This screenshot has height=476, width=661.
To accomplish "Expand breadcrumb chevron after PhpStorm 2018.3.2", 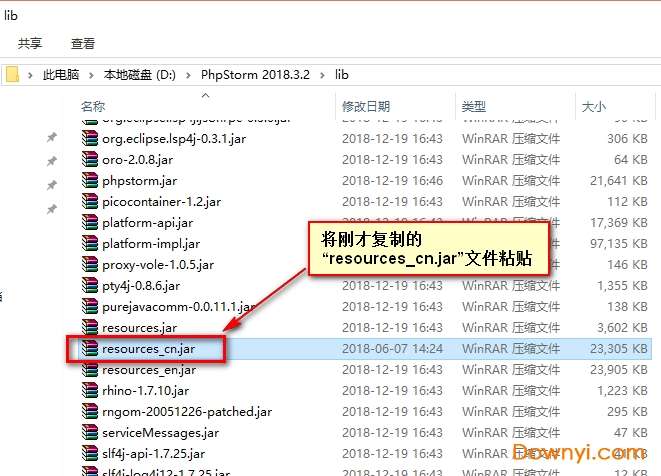I will point(322,75).
